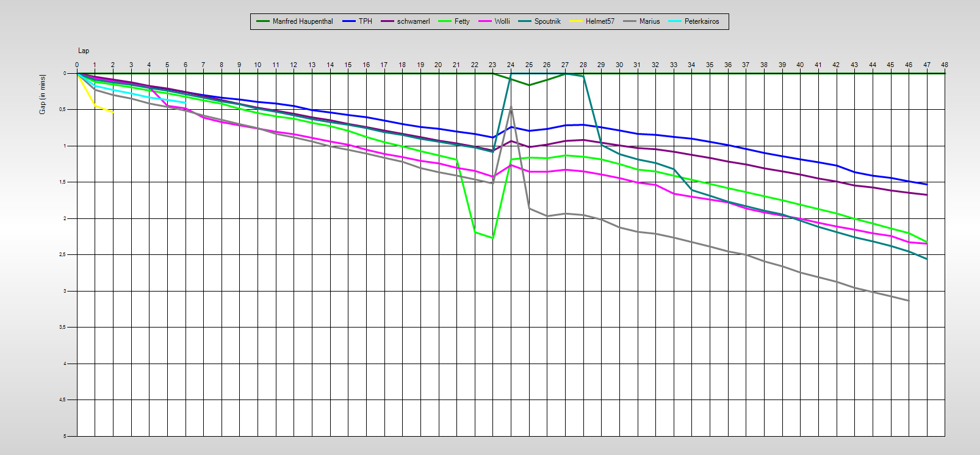Click lap 47 axis label
This screenshot has height=455, width=980.
point(927,65)
